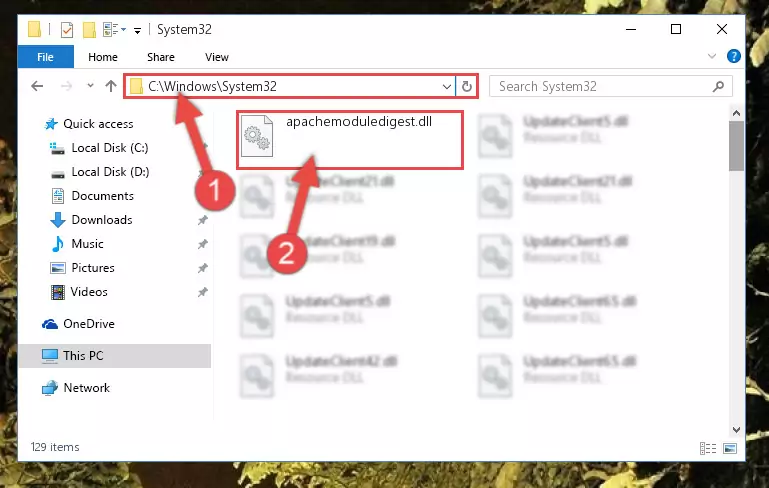Select OneDrive in the navigation pane

pyautogui.click(x=89, y=324)
